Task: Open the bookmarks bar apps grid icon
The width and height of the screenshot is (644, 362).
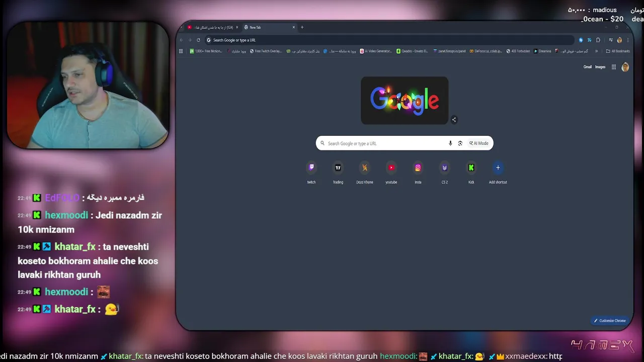Action: [x=181, y=51]
